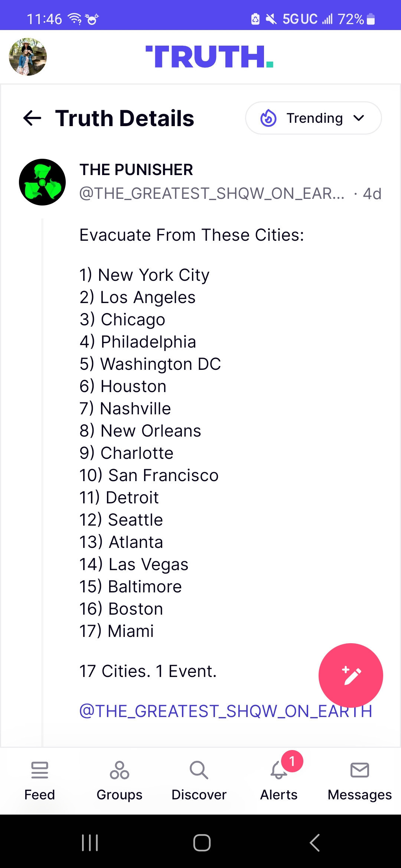401x868 pixels.
Task: Tap the back arrow beside Truth Details
Action: (x=32, y=118)
